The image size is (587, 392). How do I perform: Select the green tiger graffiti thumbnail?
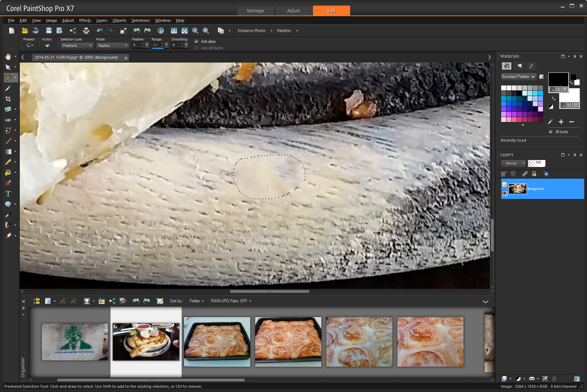pos(75,342)
